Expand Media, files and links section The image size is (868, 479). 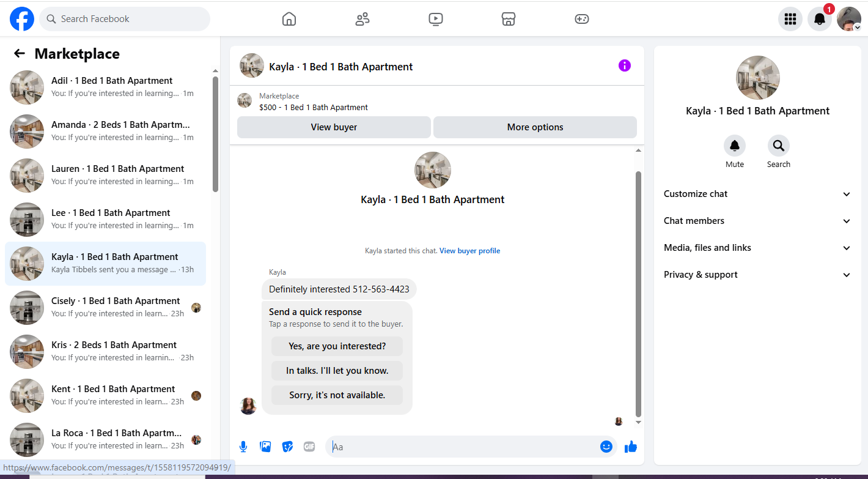pyautogui.click(x=757, y=248)
